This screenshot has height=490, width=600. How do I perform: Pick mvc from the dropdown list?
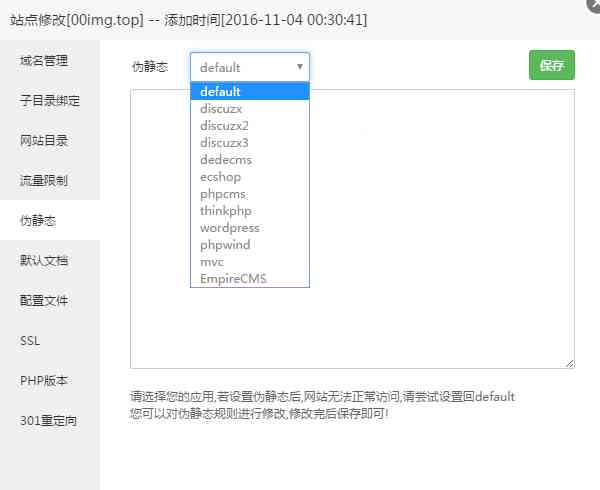click(249, 262)
